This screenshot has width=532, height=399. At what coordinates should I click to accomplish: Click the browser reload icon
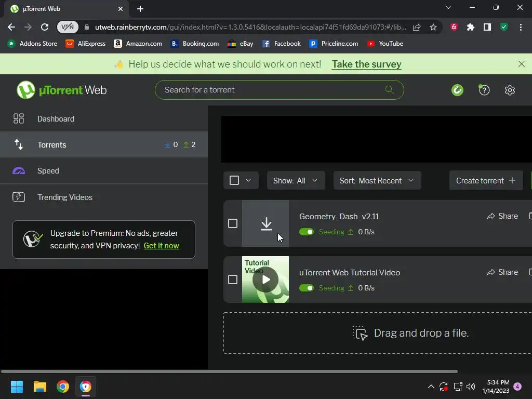[x=45, y=27]
